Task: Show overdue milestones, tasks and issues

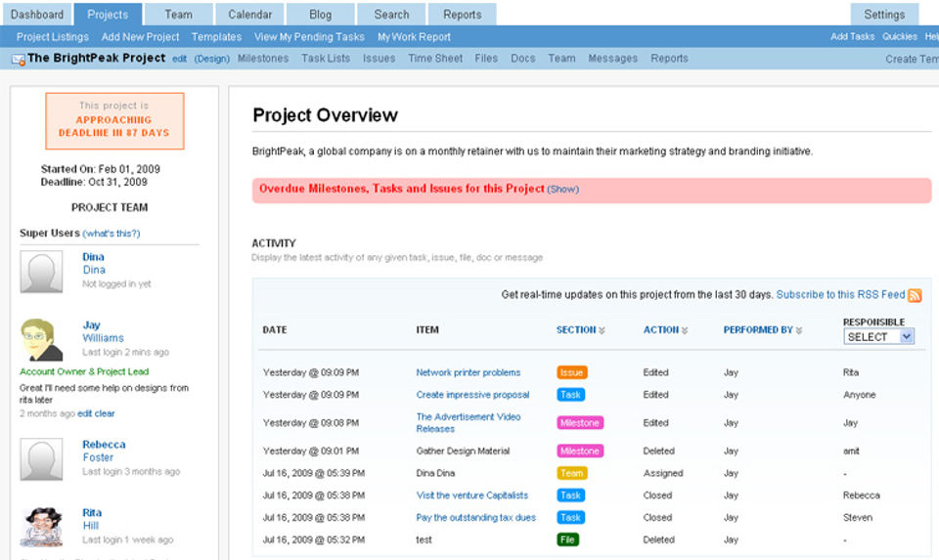Action: pyautogui.click(x=563, y=189)
